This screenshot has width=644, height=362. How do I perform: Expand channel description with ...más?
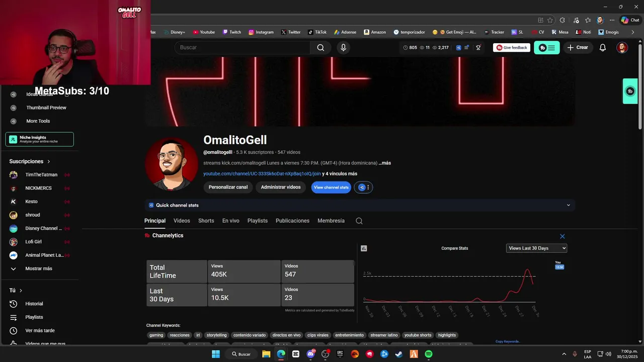[385, 163]
